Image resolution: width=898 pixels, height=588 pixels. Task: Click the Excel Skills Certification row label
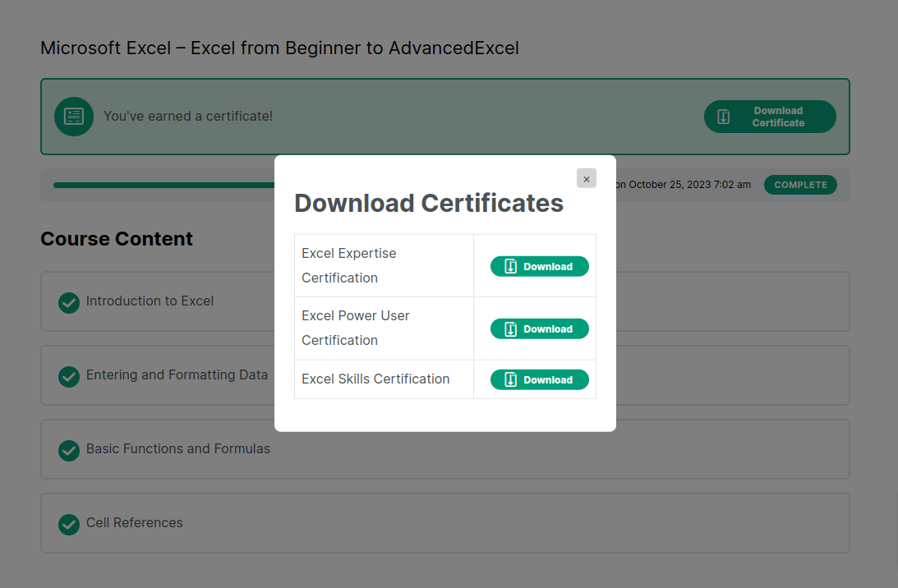click(375, 379)
